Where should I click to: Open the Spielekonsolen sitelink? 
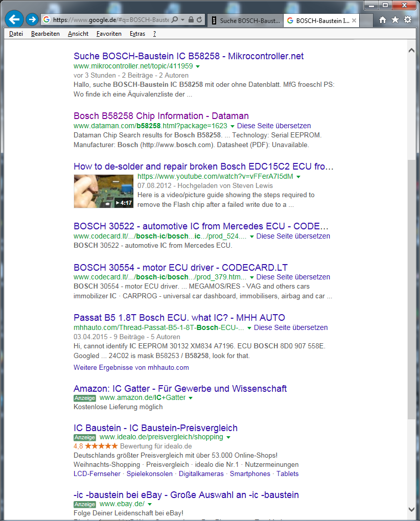tap(150, 474)
